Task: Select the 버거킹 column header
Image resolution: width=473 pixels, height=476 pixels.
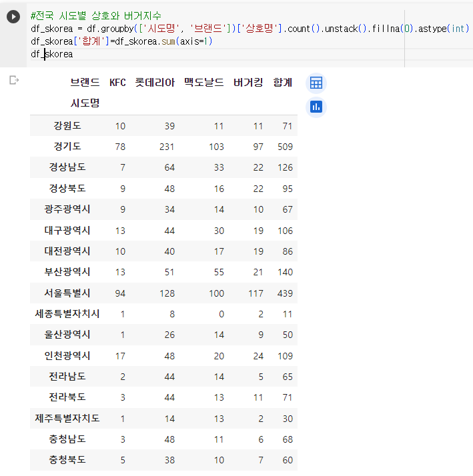Action: tap(248, 82)
